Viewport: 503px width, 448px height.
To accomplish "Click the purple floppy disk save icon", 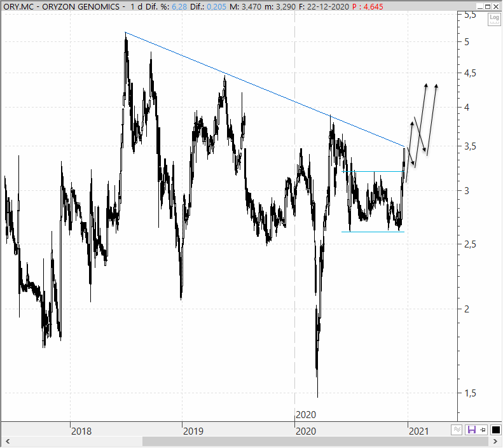I will (x=471, y=430).
